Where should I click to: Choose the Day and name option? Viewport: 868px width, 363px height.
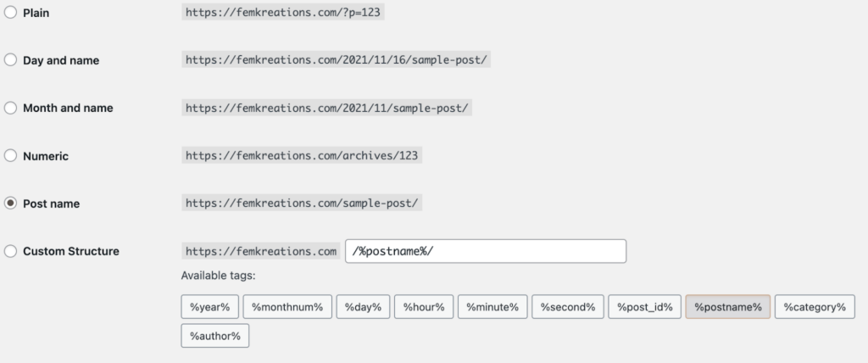click(x=11, y=60)
